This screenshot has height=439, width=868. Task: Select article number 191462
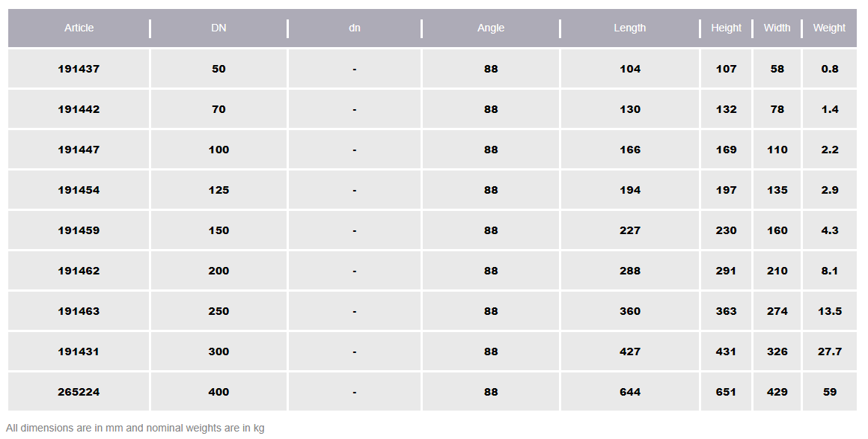click(x=79, y=271)
